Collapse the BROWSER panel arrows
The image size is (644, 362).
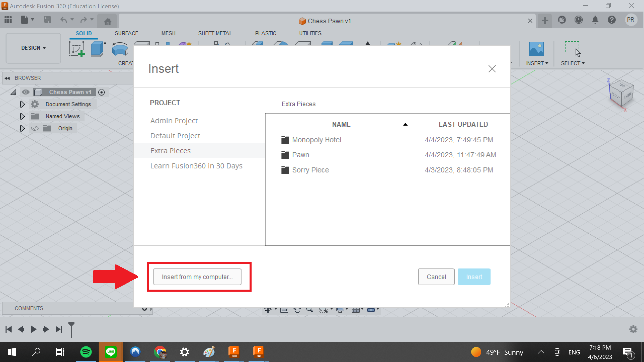[7, 78]
